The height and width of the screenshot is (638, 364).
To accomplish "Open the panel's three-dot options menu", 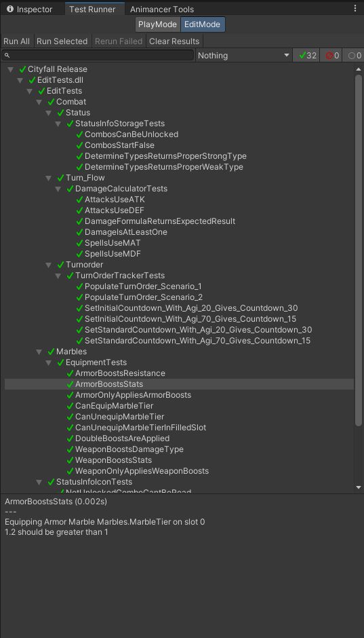I will [355, 8].
